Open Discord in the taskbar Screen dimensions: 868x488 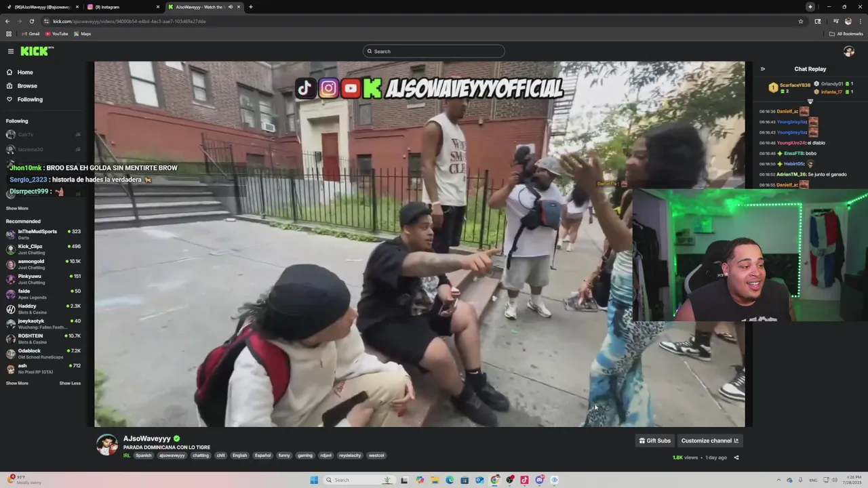540,480
